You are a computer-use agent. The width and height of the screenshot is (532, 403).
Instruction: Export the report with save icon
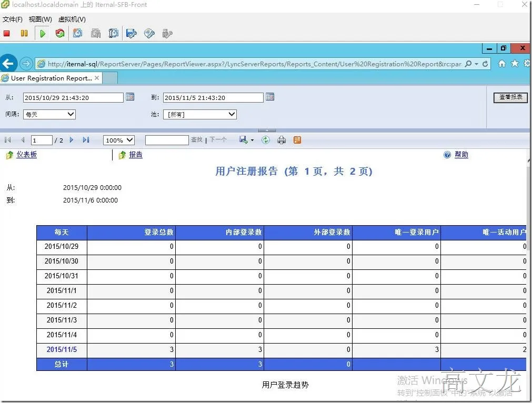pos(243,140)
